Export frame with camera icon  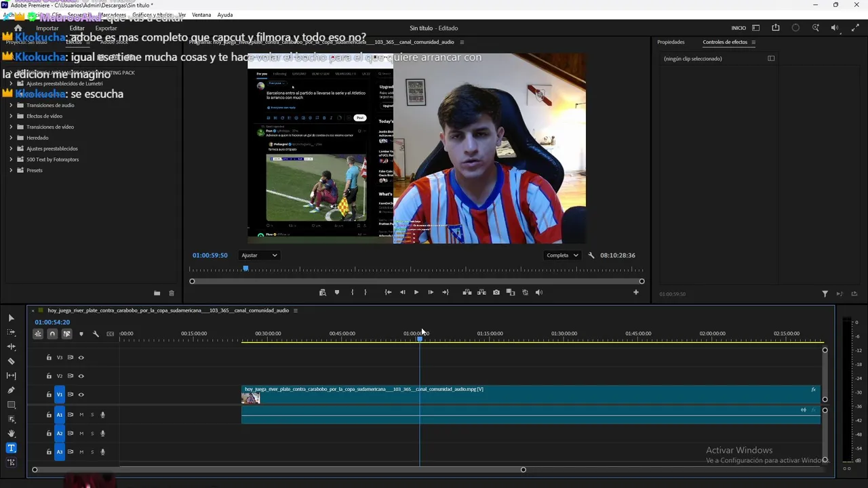(496, 292)
